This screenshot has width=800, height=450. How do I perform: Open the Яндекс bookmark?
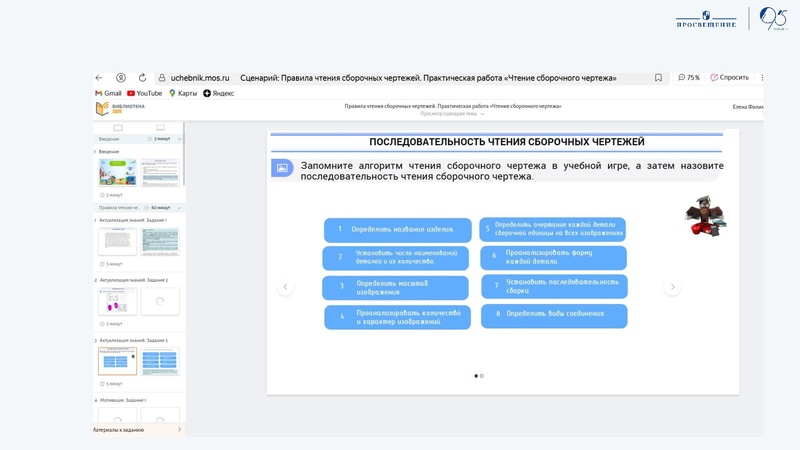click(219, 93)
